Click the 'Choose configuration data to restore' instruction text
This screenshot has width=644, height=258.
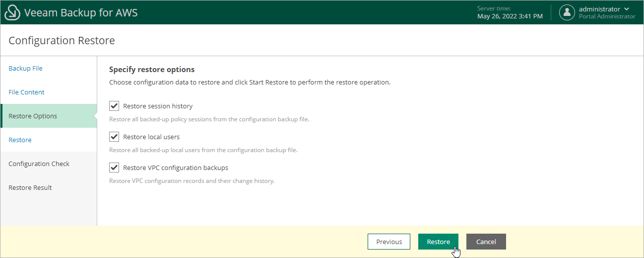coord(250,82)
